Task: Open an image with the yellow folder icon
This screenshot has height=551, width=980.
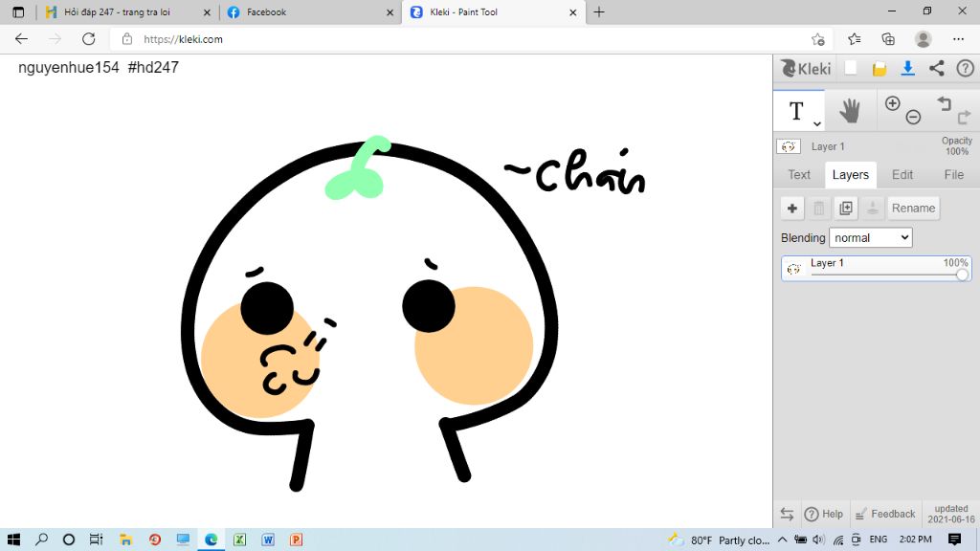Action: 880,69
